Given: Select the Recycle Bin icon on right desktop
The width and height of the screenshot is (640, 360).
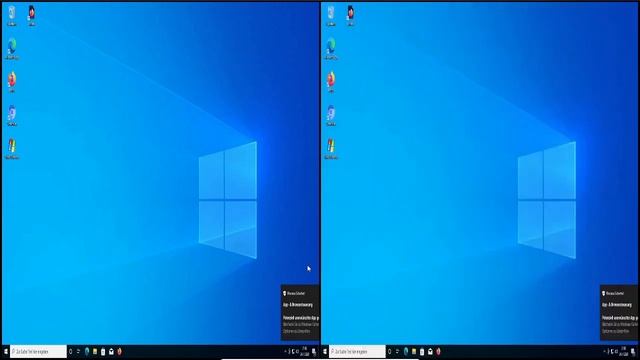Looking at the screenshot, I should click(331, 16).
